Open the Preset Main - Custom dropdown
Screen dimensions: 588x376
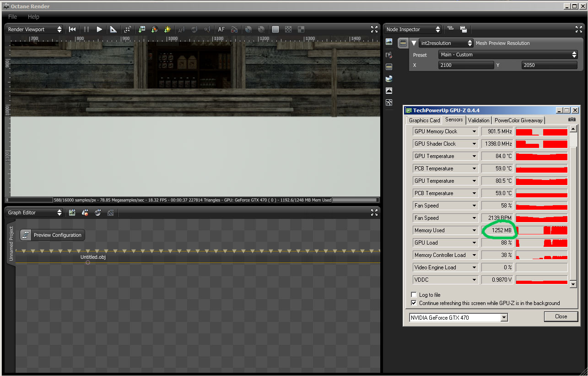(x=508, y=54)
